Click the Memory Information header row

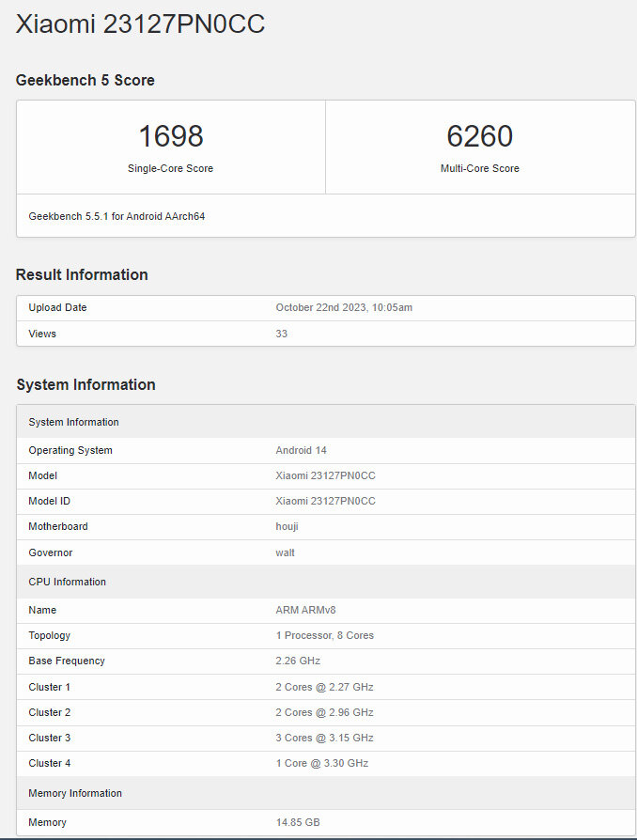coord(326,793)
